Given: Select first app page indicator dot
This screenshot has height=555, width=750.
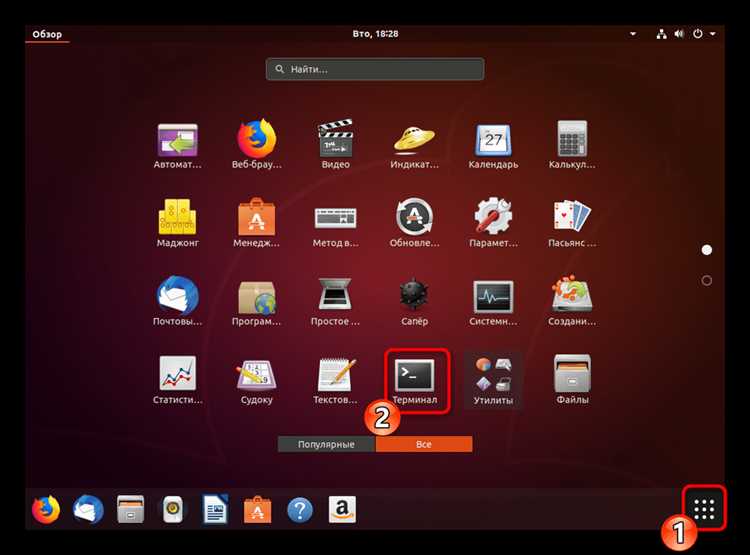Looking at the screenshot, I should coord(706,250).
